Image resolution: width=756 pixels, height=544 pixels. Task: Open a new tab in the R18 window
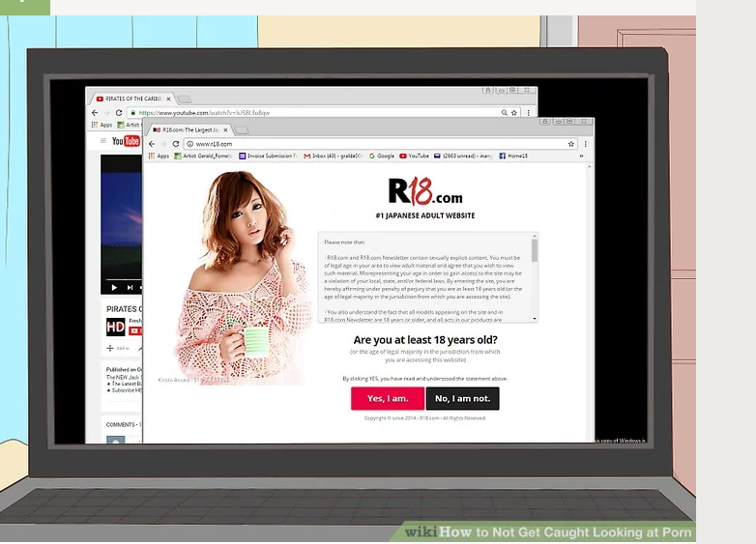point(243,130)
